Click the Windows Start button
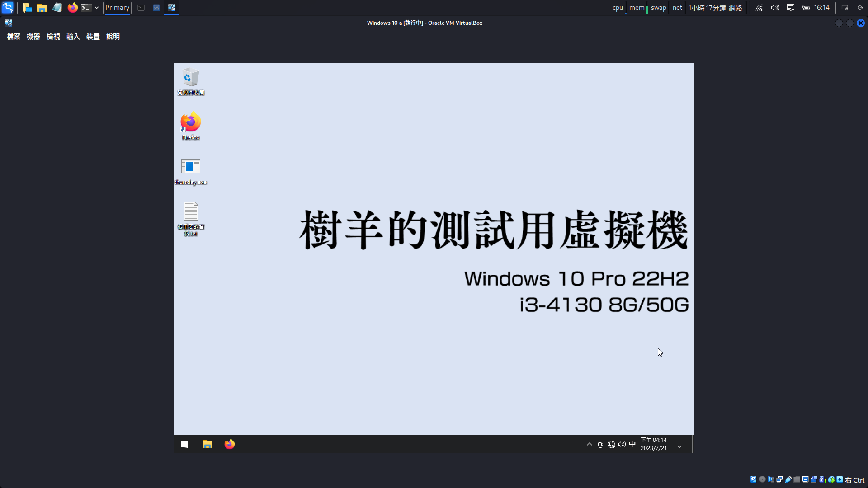 184,444
